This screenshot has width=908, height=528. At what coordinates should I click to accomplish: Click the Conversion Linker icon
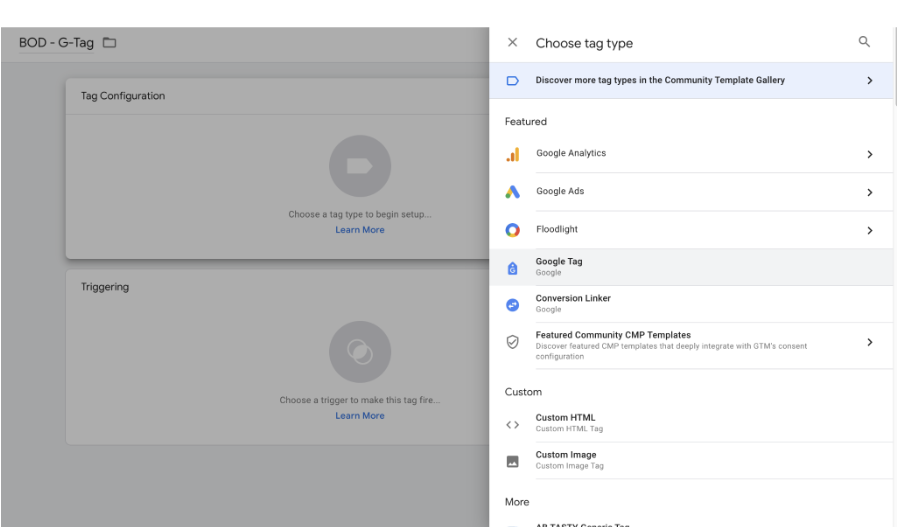[512, 305]
